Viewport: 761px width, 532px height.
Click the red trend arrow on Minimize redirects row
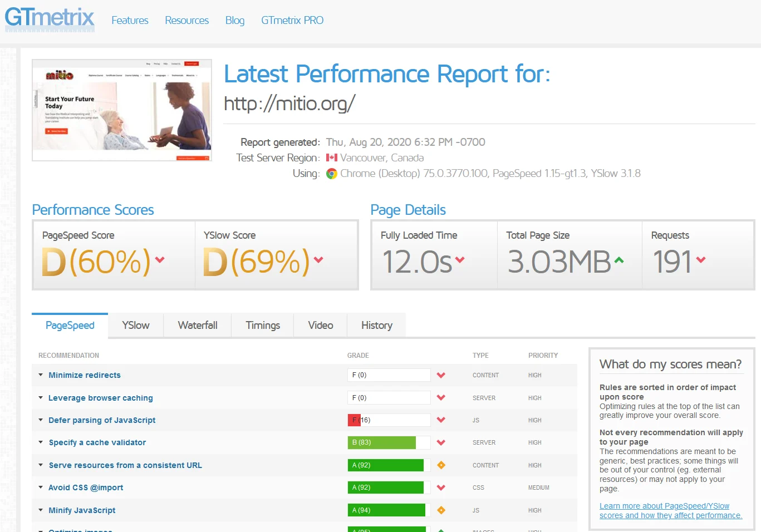[x=441, y=376]
